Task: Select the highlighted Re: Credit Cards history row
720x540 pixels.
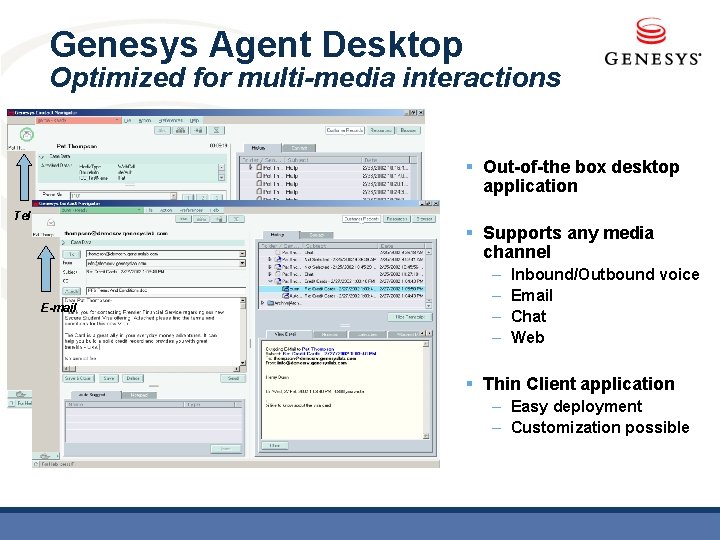Action: (x=342, y=289)
